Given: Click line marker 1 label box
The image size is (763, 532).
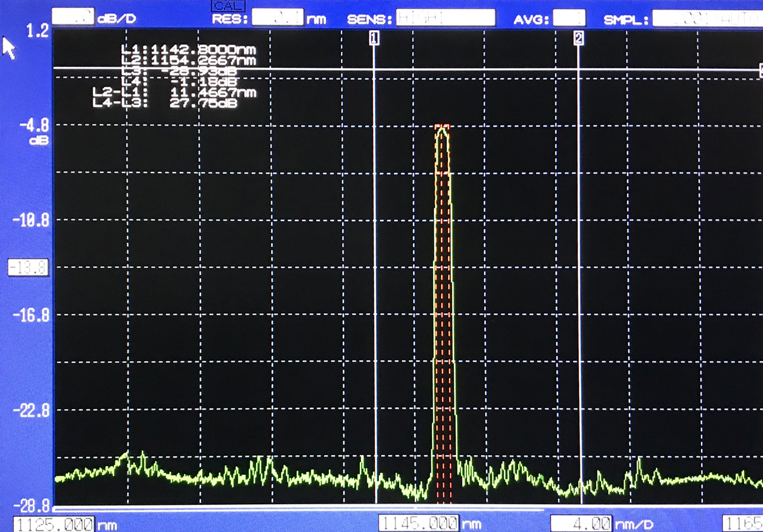Looking at the screenshot, I should click(374, 38).
